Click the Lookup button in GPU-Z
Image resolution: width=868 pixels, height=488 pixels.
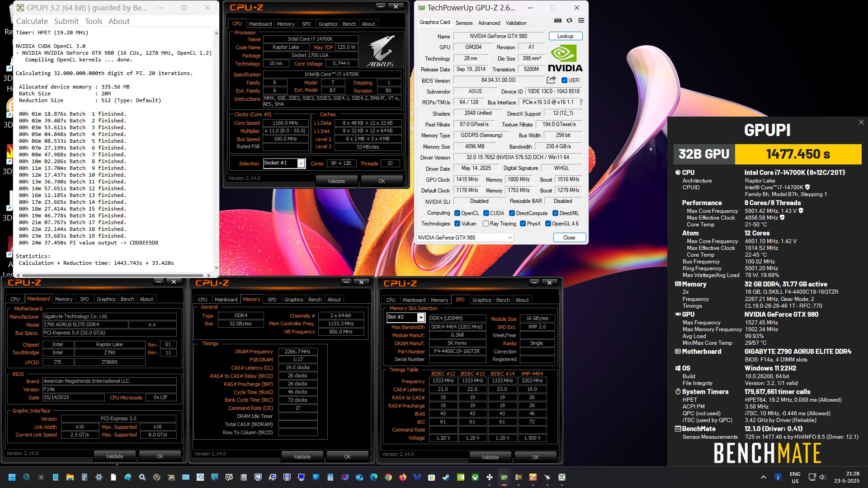[566, 36]
